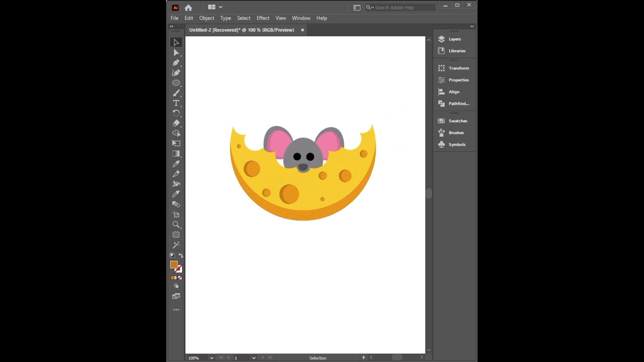Open the Effect menu
The width and height of the screenshot is (644, 362).
coord(263,18)
